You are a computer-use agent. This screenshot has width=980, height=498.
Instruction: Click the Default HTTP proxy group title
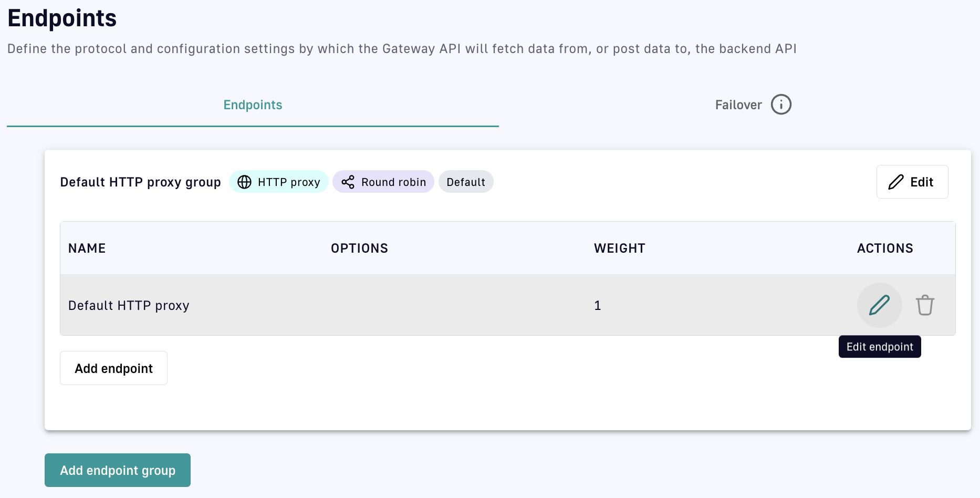point(140,182)
